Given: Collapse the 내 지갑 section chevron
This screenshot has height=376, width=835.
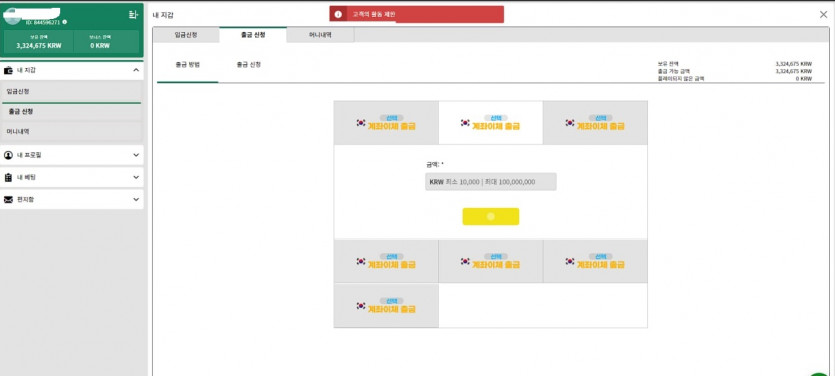Looking at the screenshot, I should 136,70.
